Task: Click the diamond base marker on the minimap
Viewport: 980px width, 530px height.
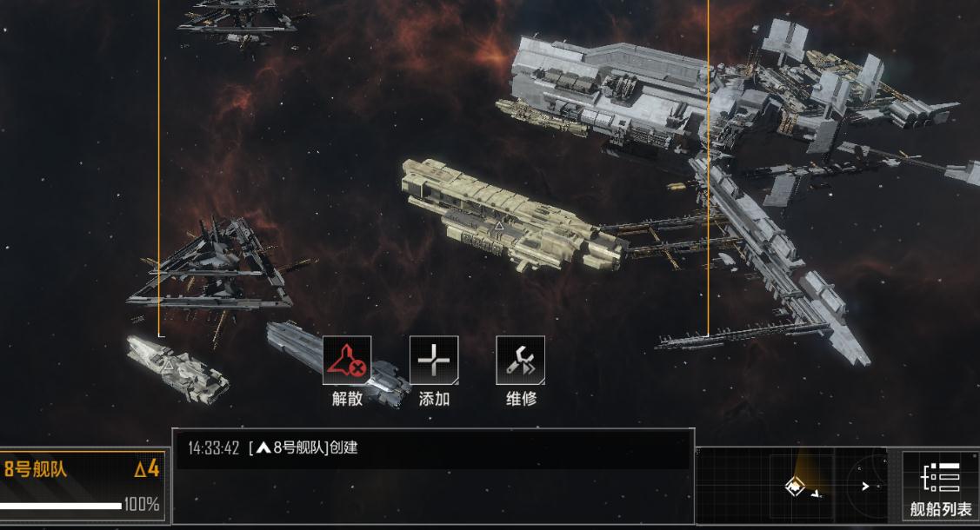Action: [795, 486]
